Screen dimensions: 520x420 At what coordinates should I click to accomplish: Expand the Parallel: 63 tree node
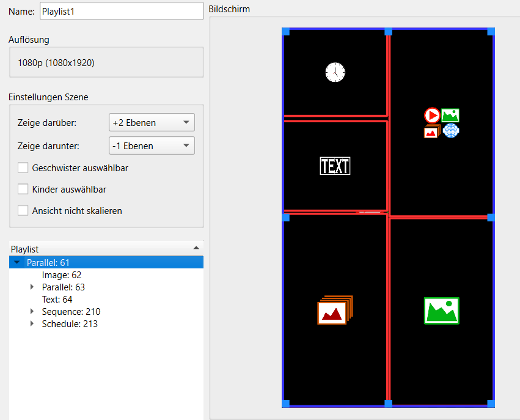point(32,287)
